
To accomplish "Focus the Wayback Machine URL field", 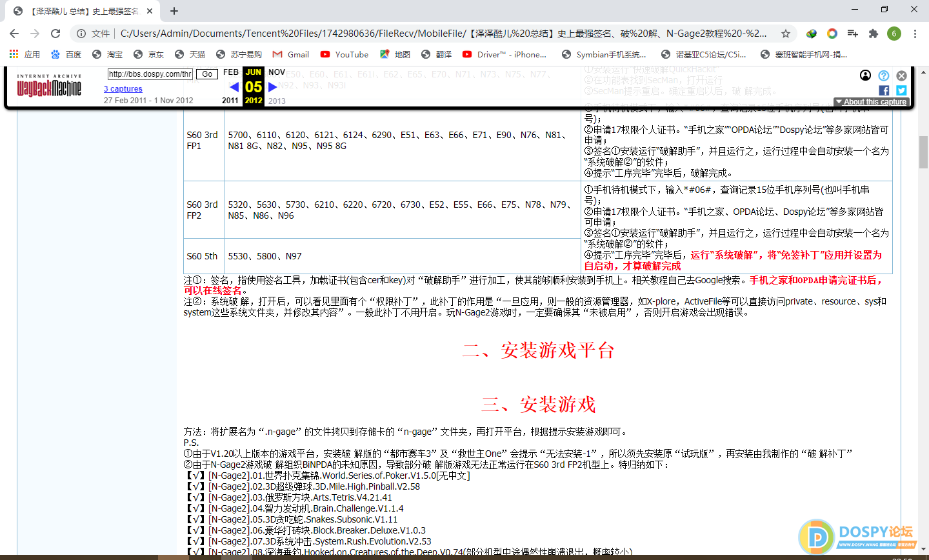I will tap(150, 74).
